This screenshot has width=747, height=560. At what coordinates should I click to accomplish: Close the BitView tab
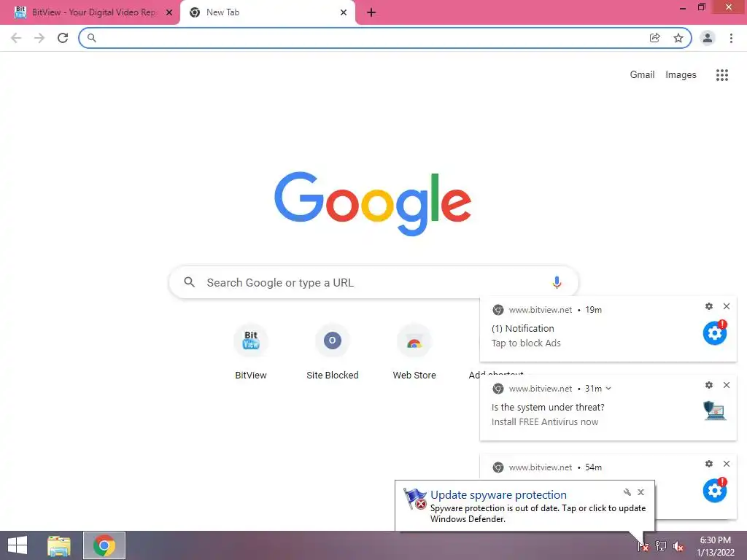tap(169, 12)
